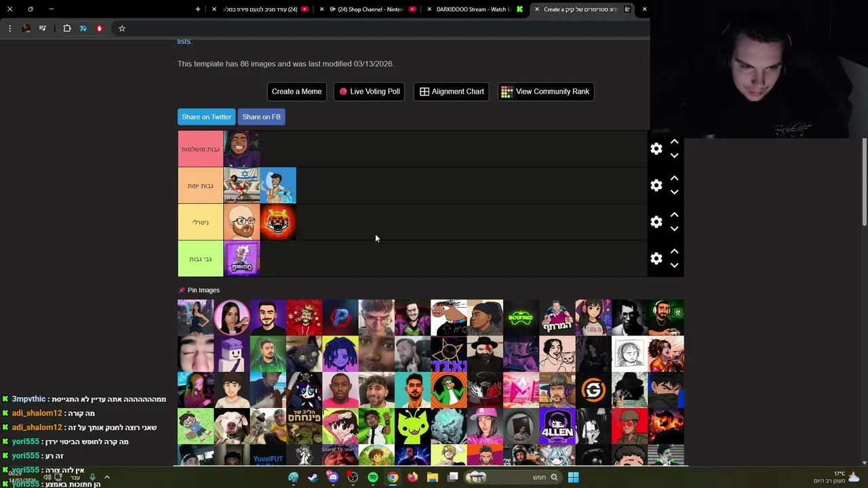Pick the YuvalFUT image
Screen dimensions: 868x488
[x=268, y=455]
